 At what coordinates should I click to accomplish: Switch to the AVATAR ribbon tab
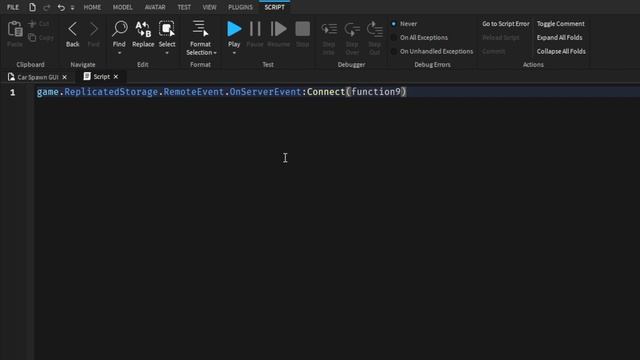155,7
